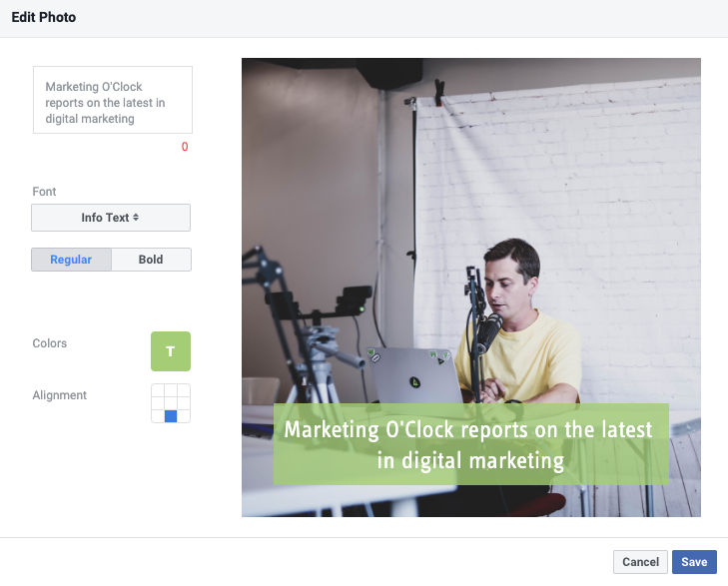Click the Colors label
This screenshot has width=728, height=586.
coord(50,343)
